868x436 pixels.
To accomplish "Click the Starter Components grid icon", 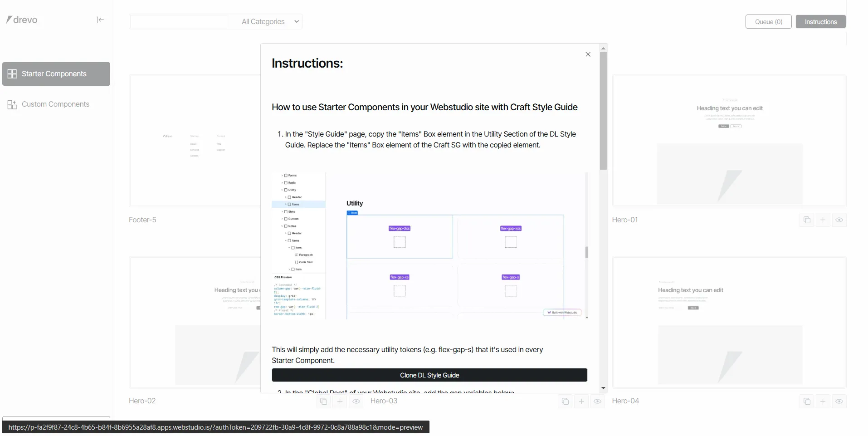I will (12, 74).
